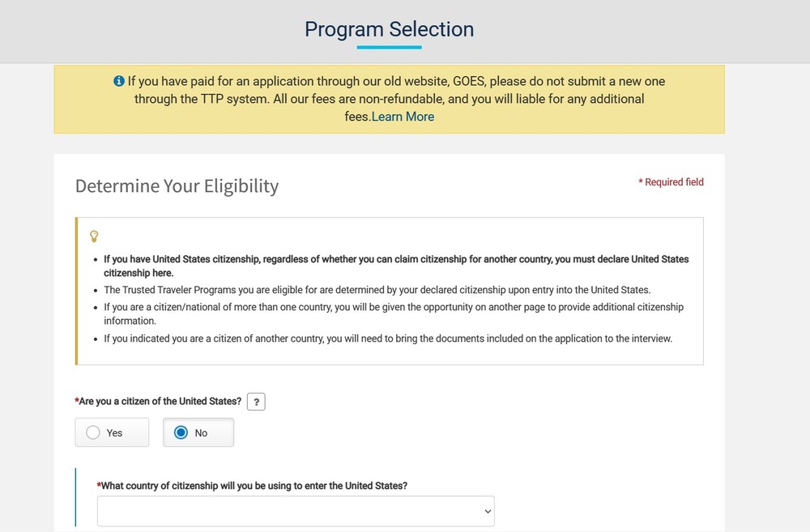Viewport: 810px width, 532px height.
Task: Click the lightbulb tip icon
Action: [94, 236]
